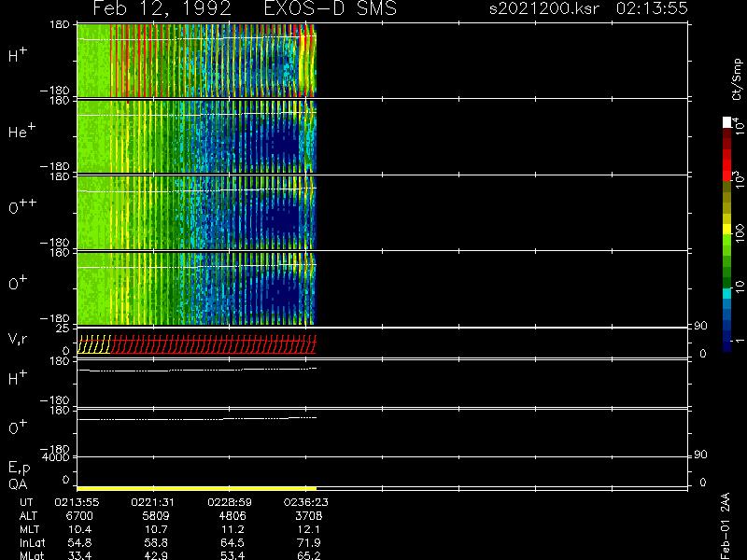This screenshot has width=747, height=560.
Task: Click the H+ label of the topmost spectrogram
Action: [x=18, y=55]
